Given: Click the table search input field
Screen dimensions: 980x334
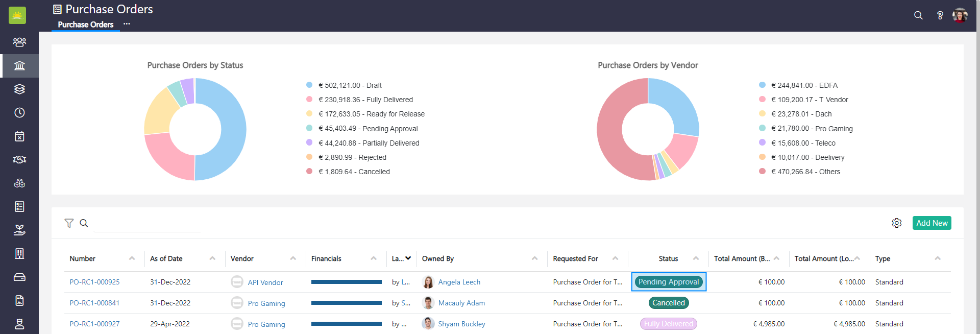Looking at the screenshot, I should click(x=147, y=224).
